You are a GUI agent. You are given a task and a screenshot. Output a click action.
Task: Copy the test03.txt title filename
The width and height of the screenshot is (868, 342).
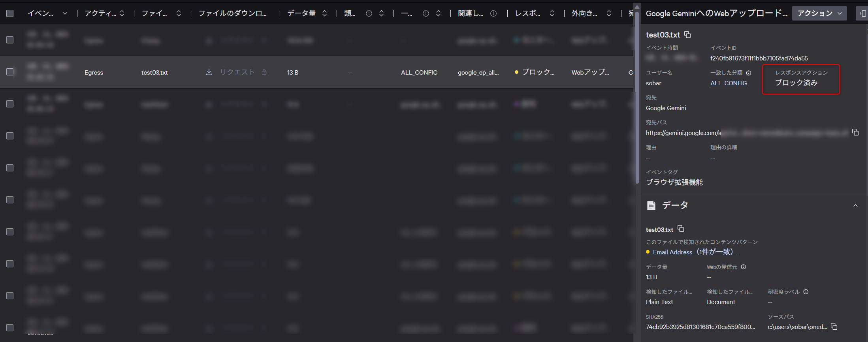click(687, 35)
